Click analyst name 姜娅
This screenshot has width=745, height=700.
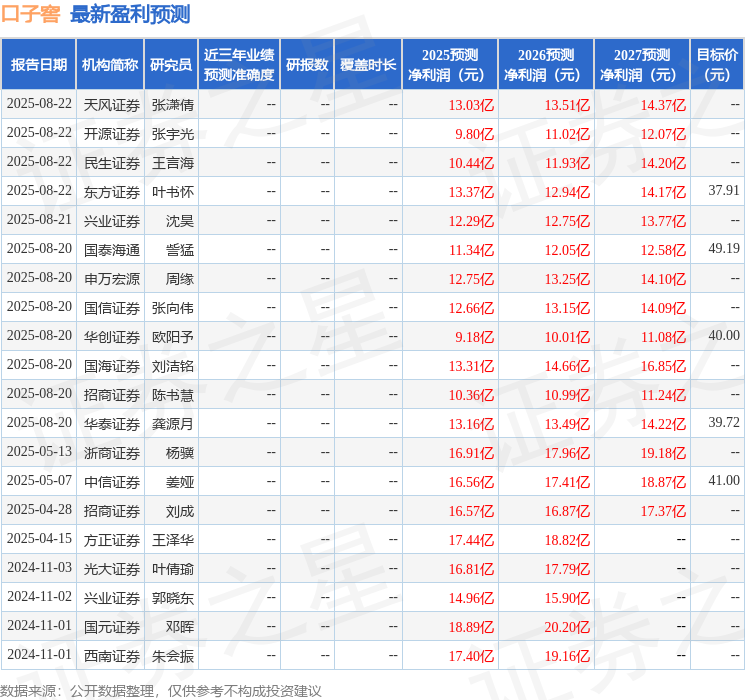coord(180,482)
